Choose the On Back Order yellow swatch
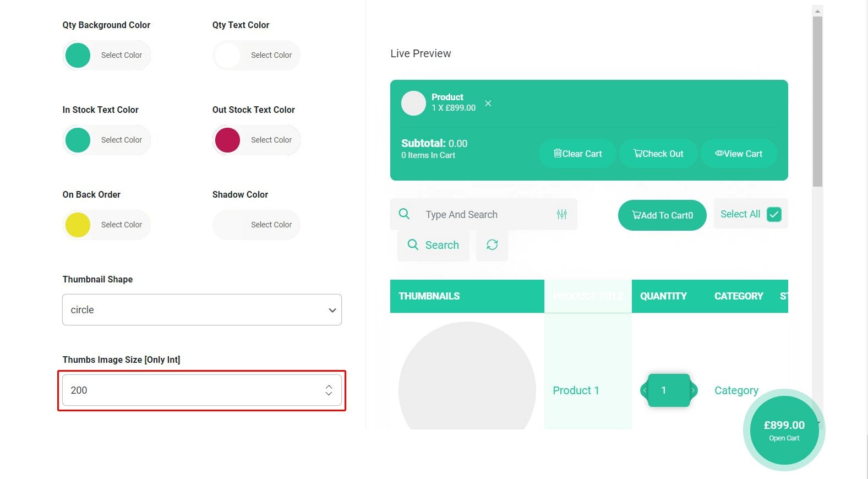Screen dimensions: 868x479 (x=78, y=225)
